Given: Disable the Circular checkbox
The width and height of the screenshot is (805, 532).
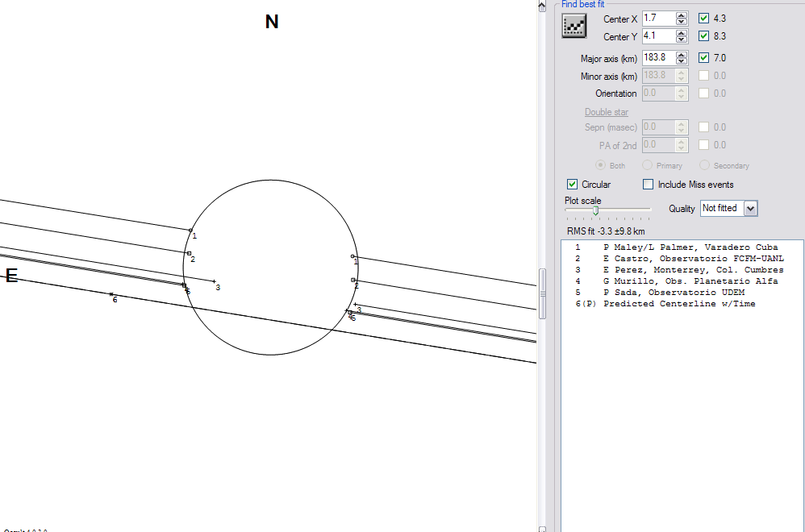Looking at the screenshot, I should coord(573,185).
